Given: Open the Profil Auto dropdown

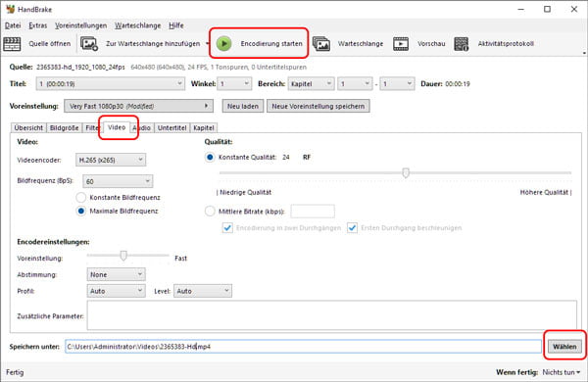Looking at the screenshot, I should 116,291.
